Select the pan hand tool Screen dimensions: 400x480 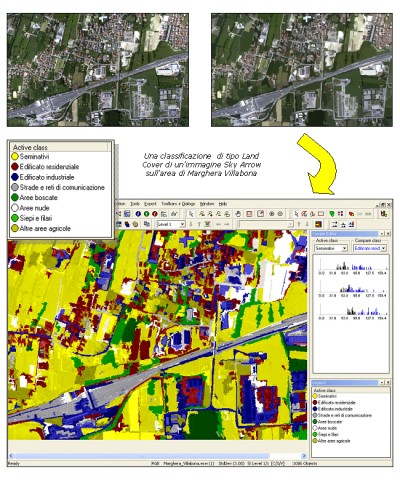pos(238,214)
